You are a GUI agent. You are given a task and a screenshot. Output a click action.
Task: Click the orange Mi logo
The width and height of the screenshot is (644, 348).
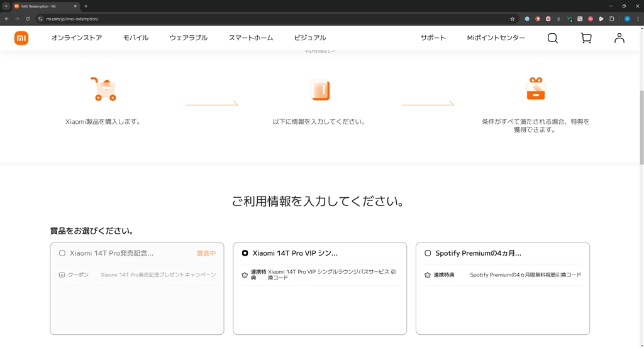click(21, 38)
